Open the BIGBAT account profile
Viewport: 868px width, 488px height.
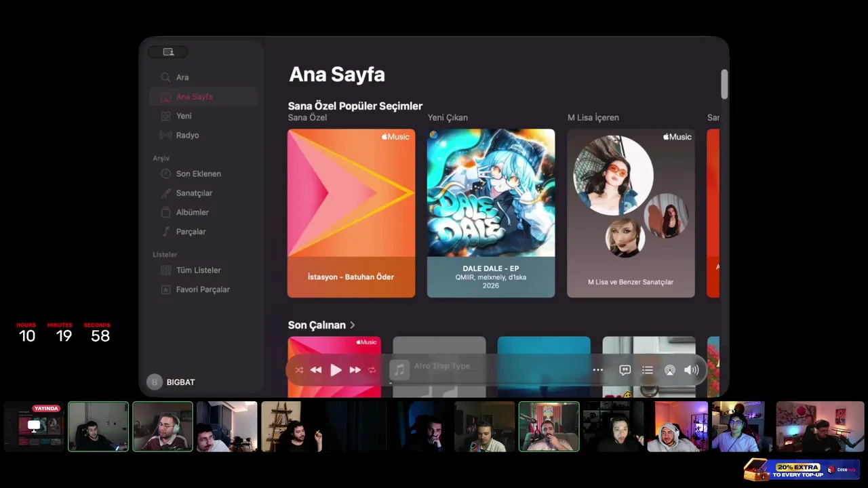172,382
